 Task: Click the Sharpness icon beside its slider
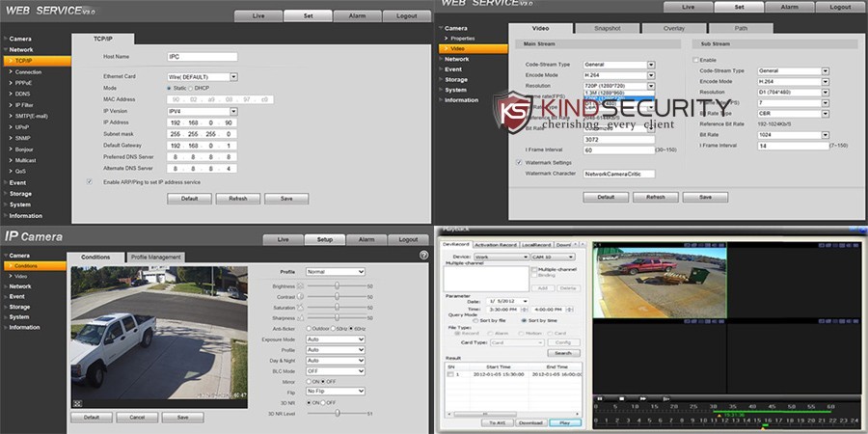(301, 317)
